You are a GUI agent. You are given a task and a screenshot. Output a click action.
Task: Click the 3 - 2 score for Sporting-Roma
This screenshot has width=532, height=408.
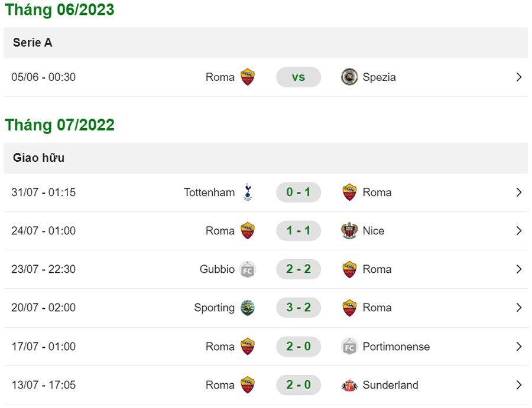point(299,308)
